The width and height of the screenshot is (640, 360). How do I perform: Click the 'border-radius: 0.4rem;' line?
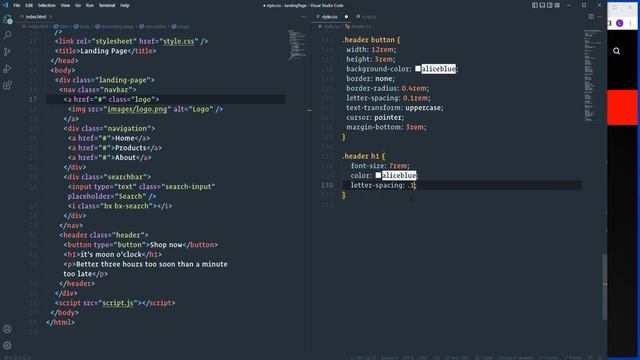[x=387, y=88]
